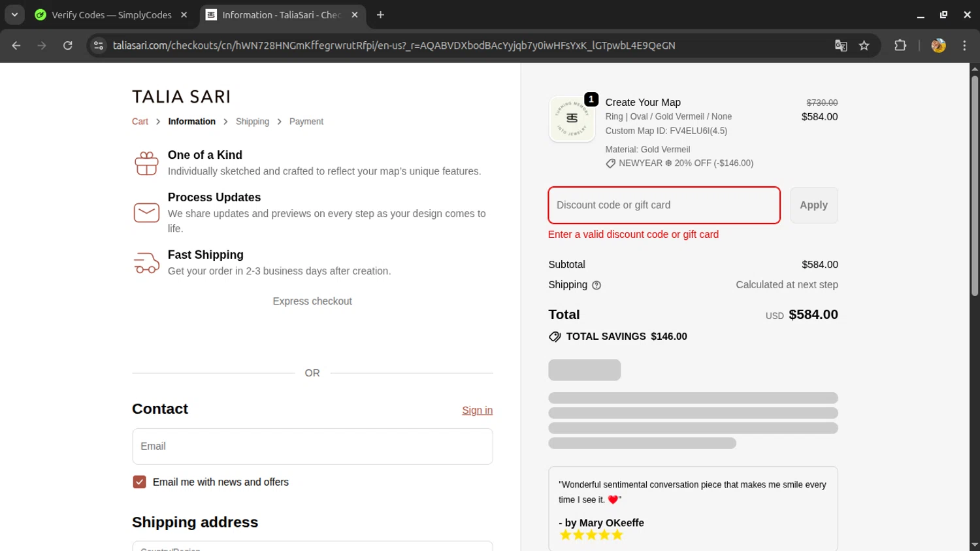This screenshot has height=551, width=980.
Task: Click the translate page icon
Action: tap(841, 46)
